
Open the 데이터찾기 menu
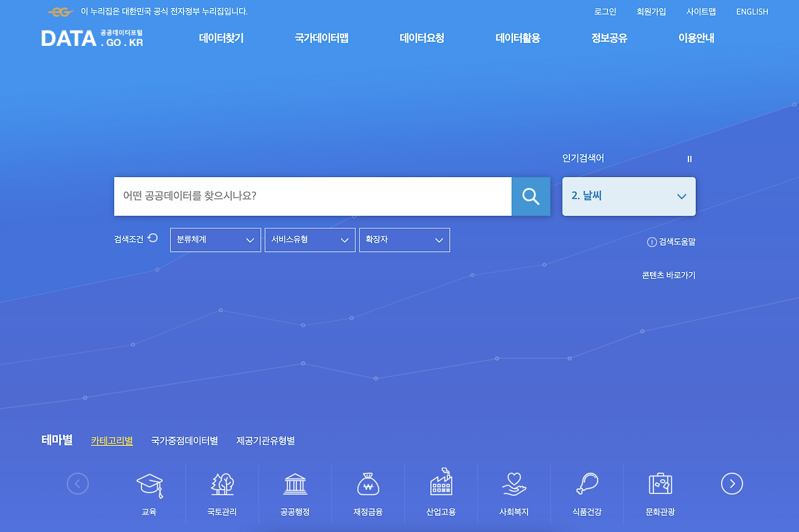tap(222, 38)
